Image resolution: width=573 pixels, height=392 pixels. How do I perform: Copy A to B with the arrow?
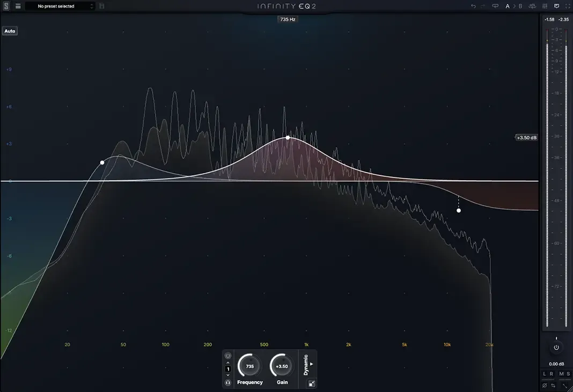pos(514,6)
